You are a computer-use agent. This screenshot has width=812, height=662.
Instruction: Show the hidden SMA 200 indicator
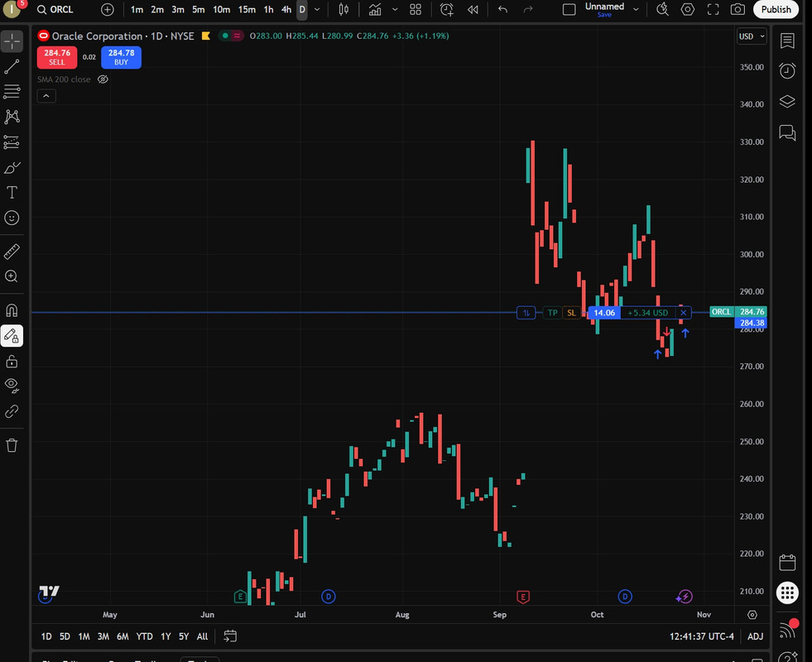click(103, 79)
